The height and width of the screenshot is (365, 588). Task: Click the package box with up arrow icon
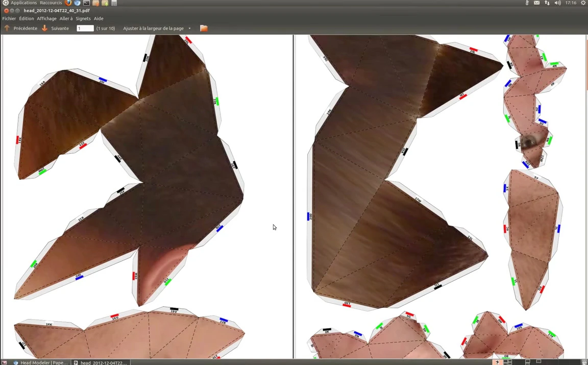[95, 3]
